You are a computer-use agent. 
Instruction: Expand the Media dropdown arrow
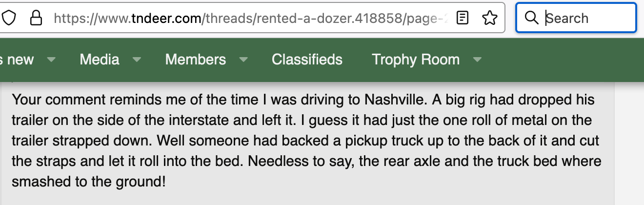tap(137, 60)
